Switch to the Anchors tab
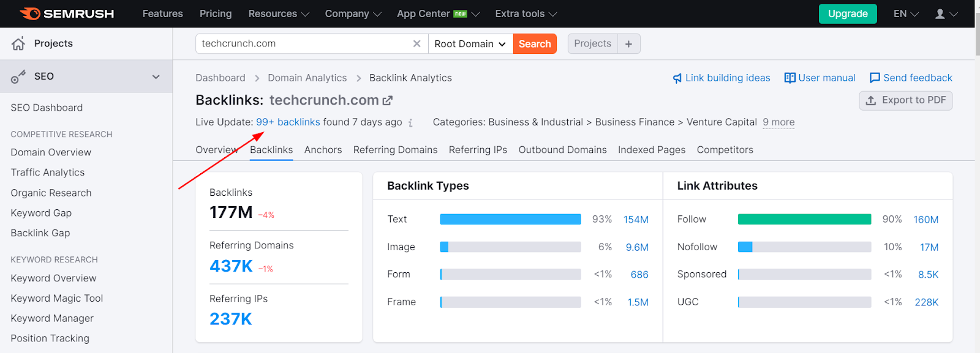This screenshot has width=980, height=353. tap(323, 150)
